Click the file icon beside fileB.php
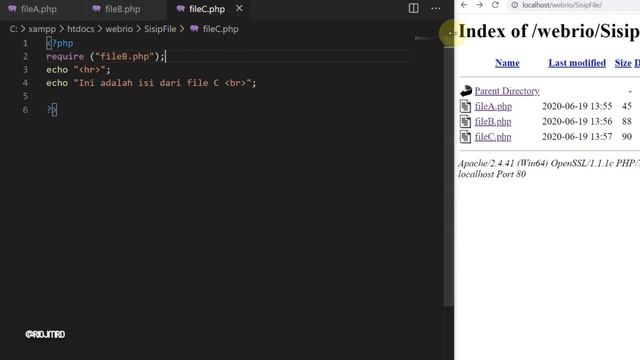Image resolution: width=640 pixels, height=360 pixels. pos(465,122)
